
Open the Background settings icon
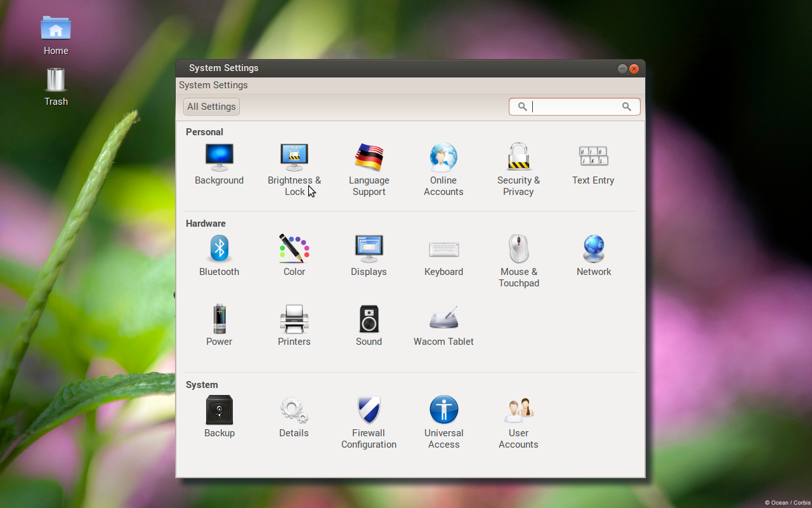click(219, 157)
